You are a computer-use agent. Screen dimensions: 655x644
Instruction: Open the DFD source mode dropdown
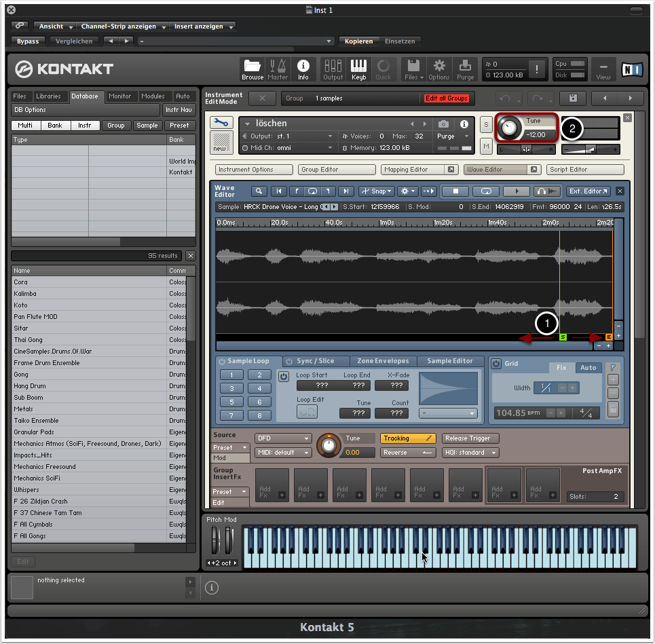(x=283, y=438)
